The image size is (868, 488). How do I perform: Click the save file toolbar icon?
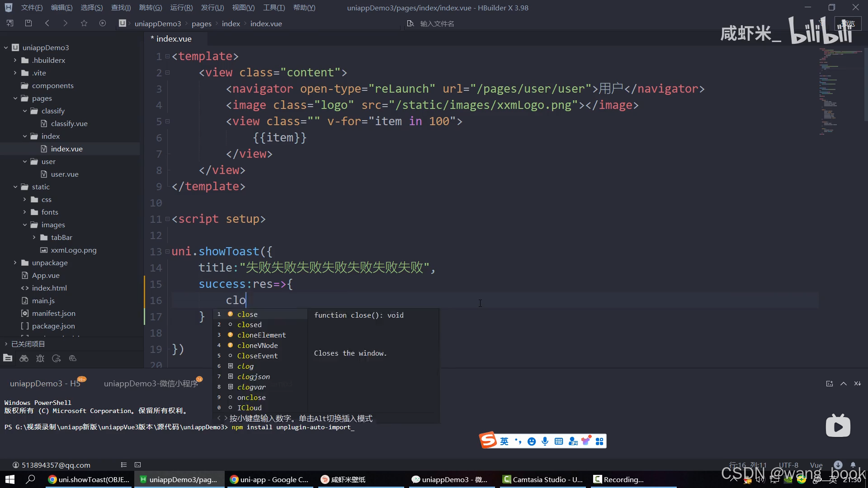click(x=28, y=23)
